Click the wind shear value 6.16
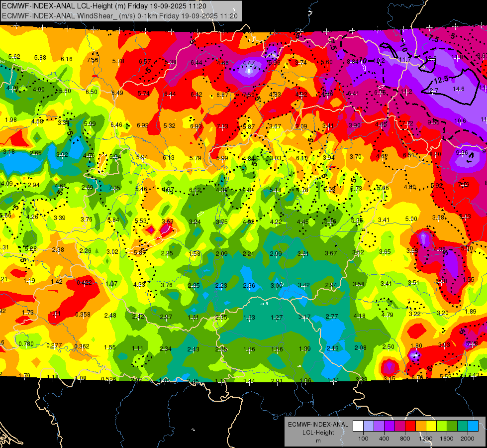 point(67,59)
